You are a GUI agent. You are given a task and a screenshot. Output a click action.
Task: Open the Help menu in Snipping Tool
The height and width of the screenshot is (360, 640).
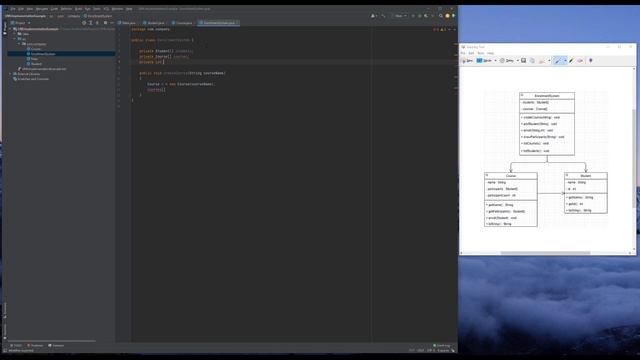pos(491,53)
